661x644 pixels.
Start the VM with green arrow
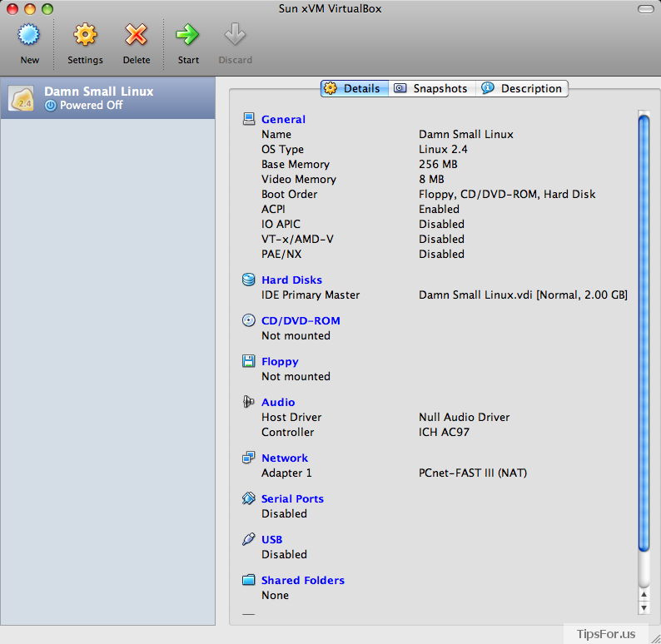pyautogui.click(x=187, y=34)
